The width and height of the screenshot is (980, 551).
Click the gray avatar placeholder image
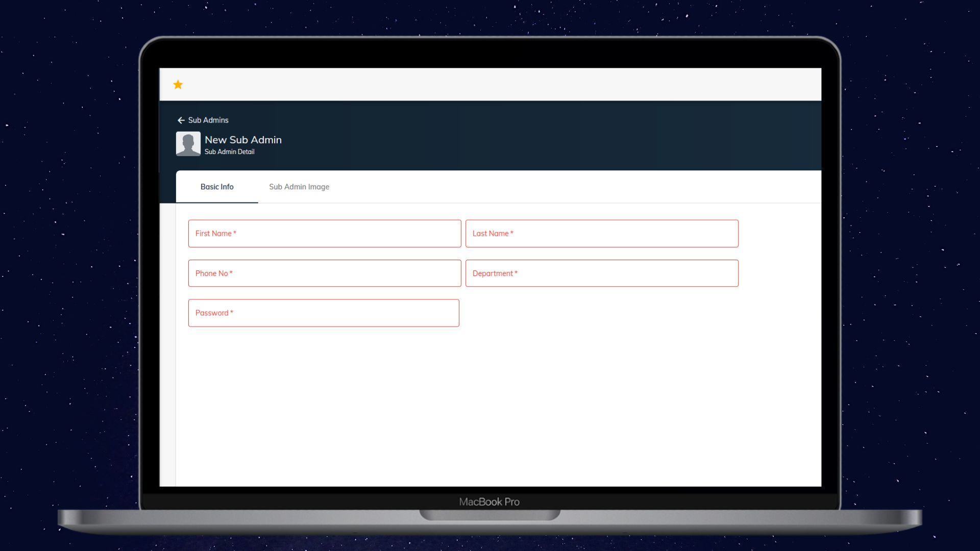pos(188,144)
